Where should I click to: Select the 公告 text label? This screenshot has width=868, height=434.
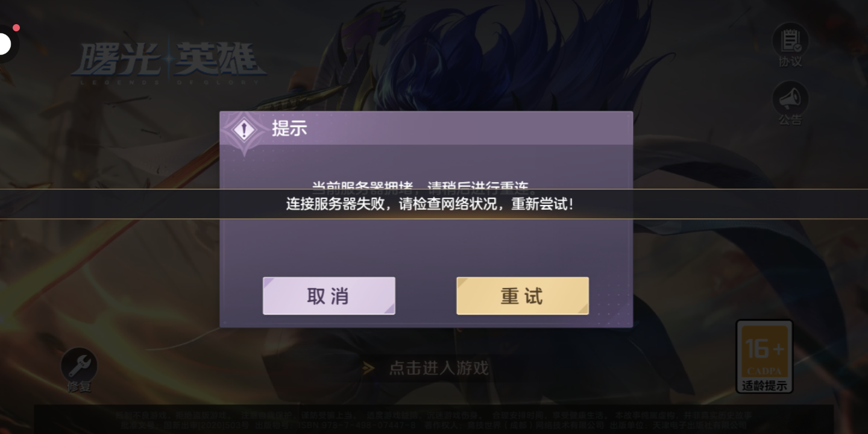(x=790, y=120)
